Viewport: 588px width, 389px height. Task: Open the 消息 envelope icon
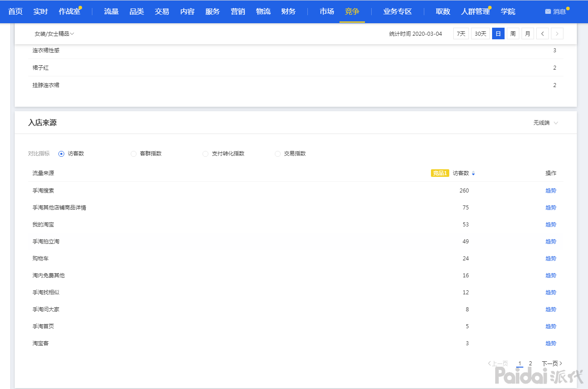[x=548, y=12]
